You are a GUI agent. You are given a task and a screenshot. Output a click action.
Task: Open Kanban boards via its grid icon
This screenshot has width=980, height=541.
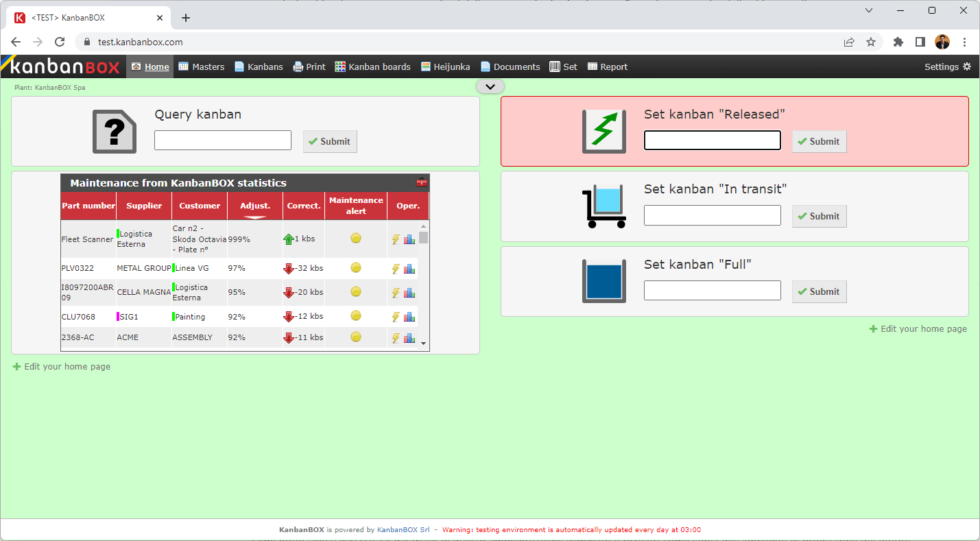340,67
